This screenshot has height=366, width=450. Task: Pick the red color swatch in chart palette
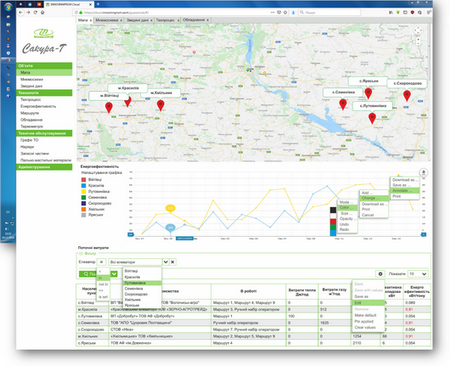333,221
